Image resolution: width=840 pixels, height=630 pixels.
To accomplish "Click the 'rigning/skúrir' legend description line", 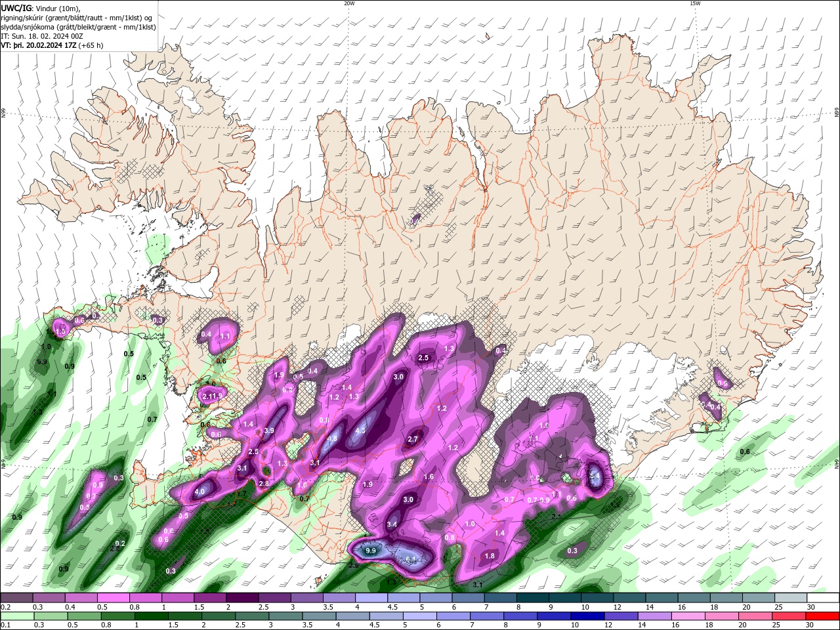I will (x=77, y=18).
